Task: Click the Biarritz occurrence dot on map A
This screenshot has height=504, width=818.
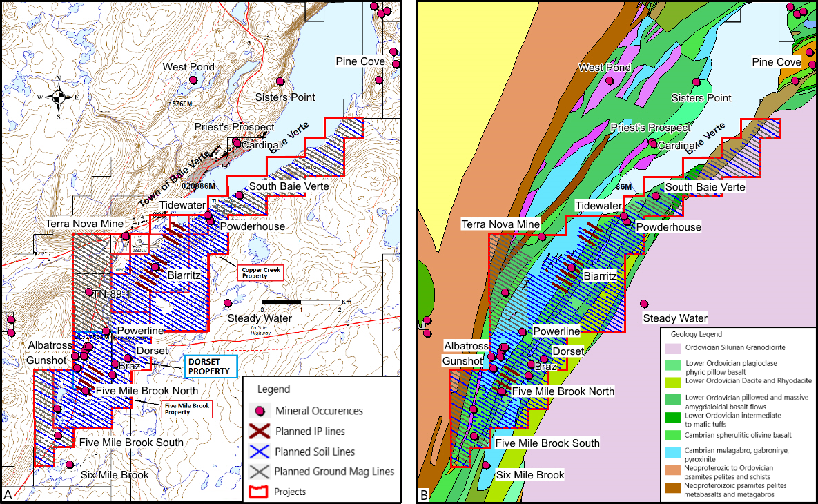Action: (x=155, y=267)
